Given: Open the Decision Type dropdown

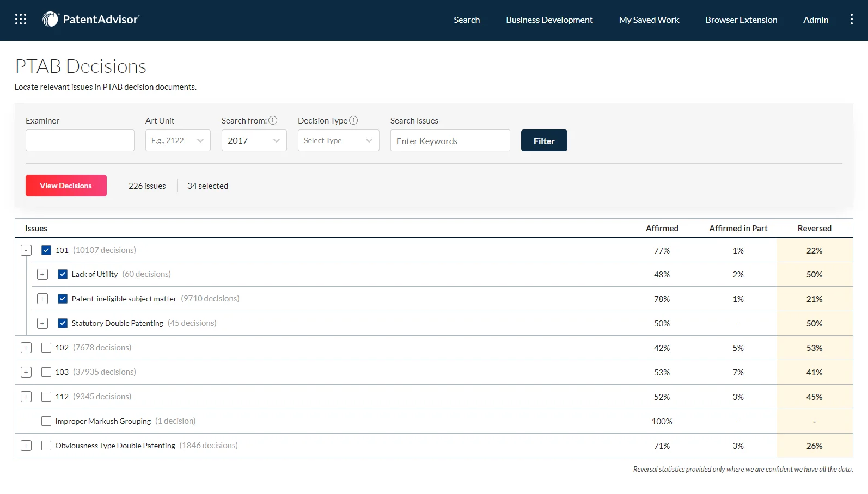Looking at the screenshot, I should click(x=338, y=140).
